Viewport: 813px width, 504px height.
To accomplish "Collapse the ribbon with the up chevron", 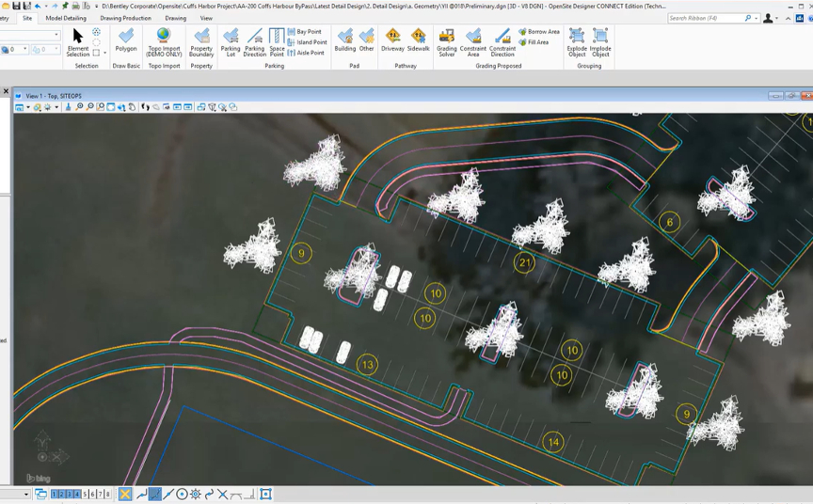I will [x=789, y=18].
